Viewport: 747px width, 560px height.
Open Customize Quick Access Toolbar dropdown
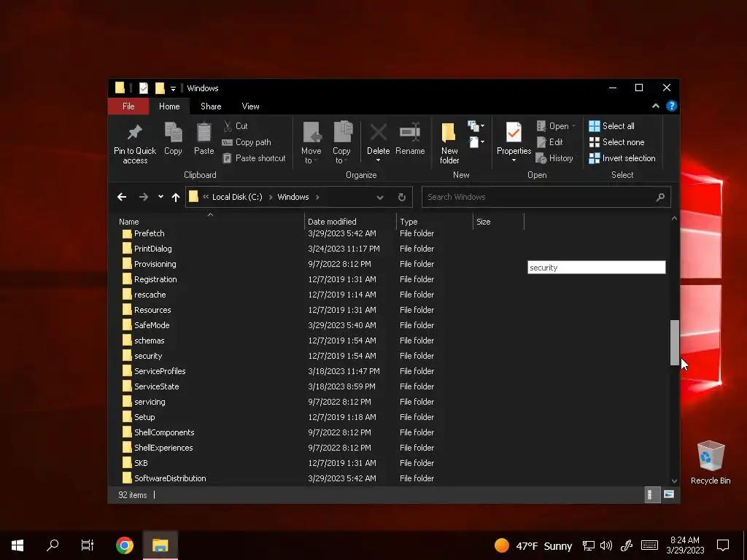(x=173, y=88)
